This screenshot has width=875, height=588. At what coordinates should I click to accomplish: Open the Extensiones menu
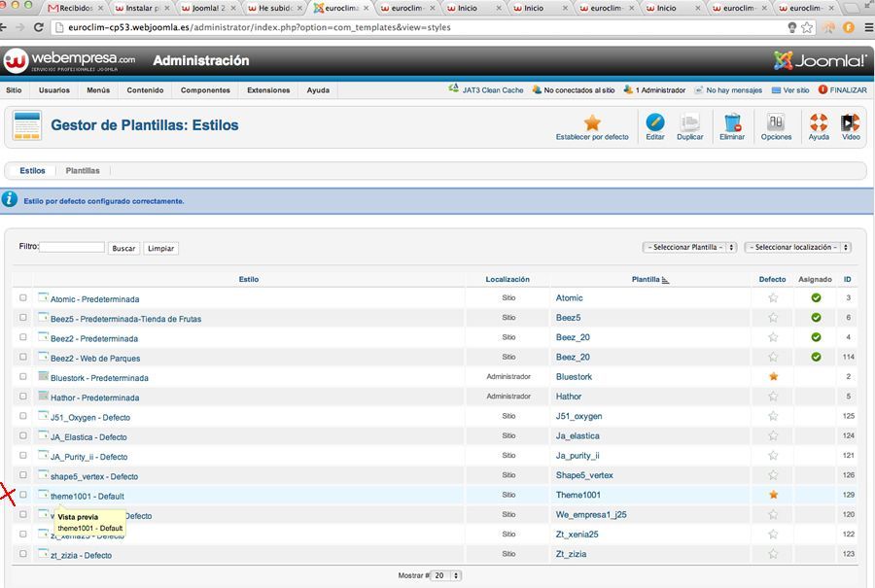tap(268, 90)
